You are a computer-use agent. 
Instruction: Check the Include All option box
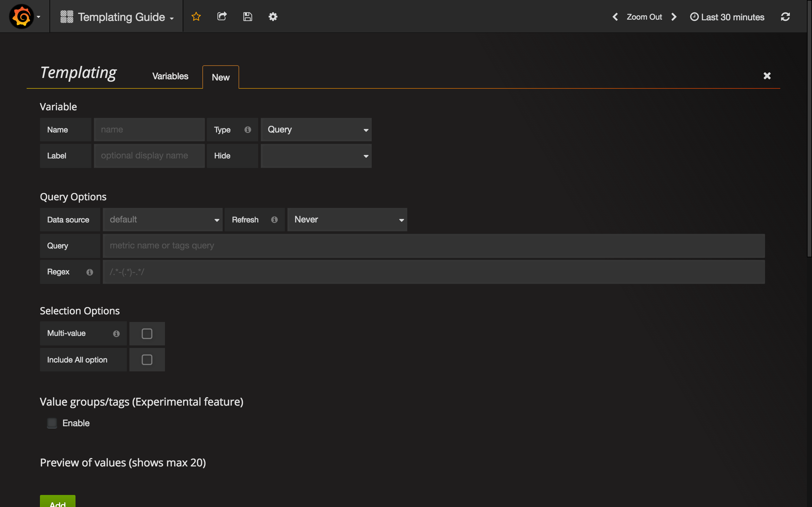[x=147, y=359]
